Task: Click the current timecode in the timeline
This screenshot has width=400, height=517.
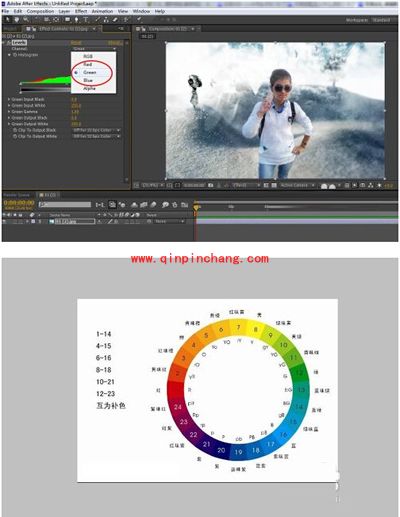Action: (x=19, y=203)
